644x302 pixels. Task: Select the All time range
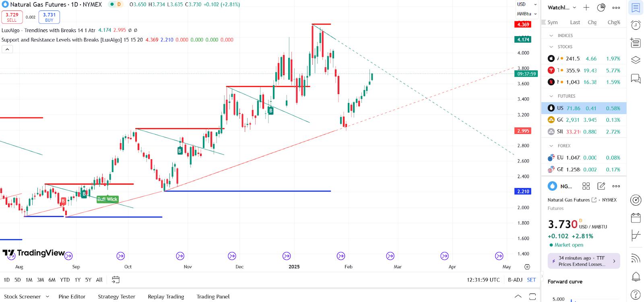coord(99,280)
